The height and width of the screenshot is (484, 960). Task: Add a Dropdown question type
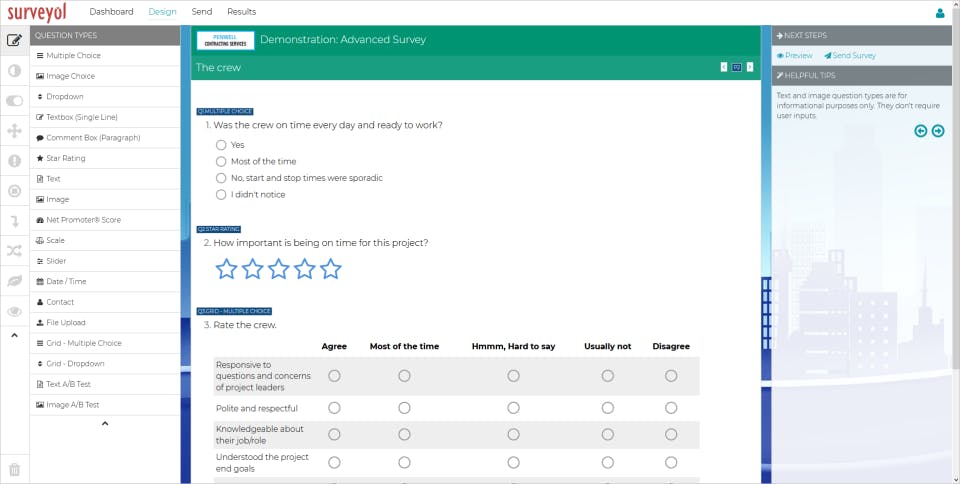point(105,97)
